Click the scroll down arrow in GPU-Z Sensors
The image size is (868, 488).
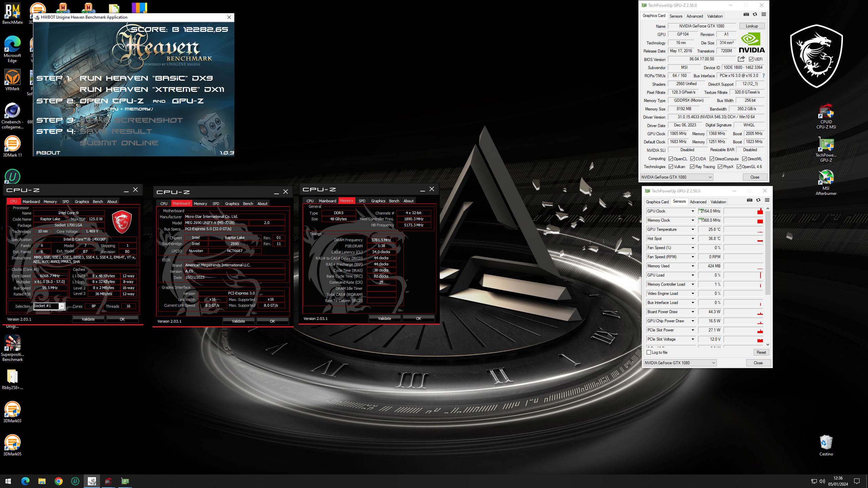pos(768,345)
